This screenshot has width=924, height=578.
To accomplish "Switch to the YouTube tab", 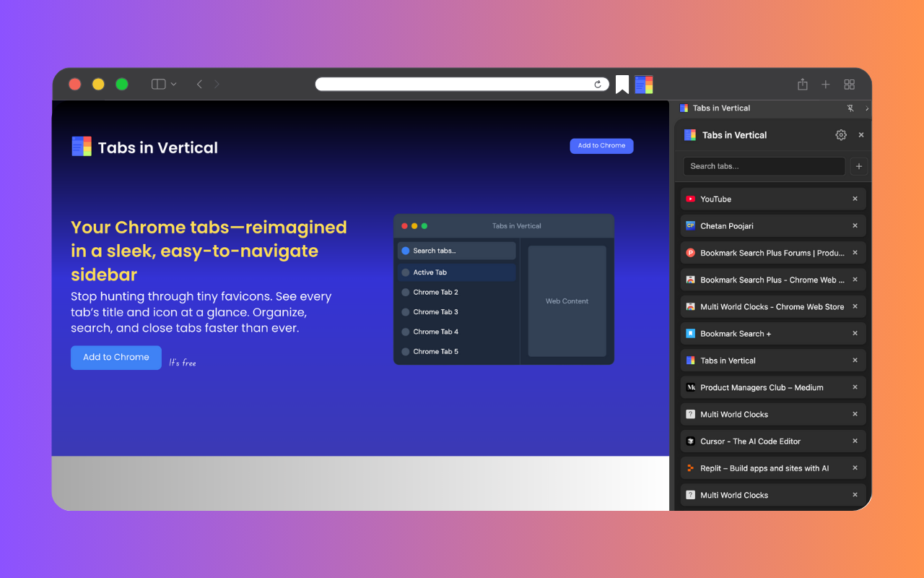I will click(773, 199).
